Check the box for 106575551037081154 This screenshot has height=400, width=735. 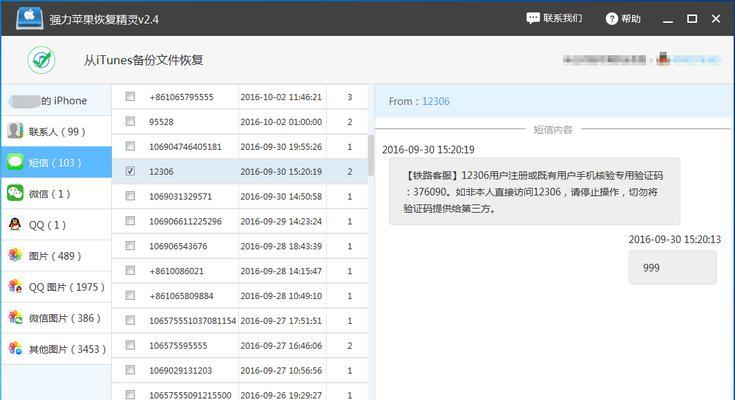130,320
